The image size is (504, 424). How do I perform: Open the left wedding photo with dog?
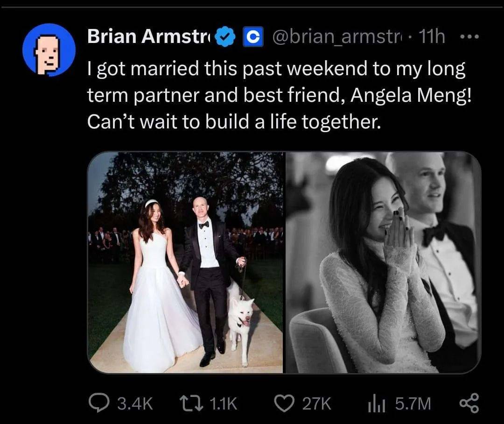pos(186,262)
